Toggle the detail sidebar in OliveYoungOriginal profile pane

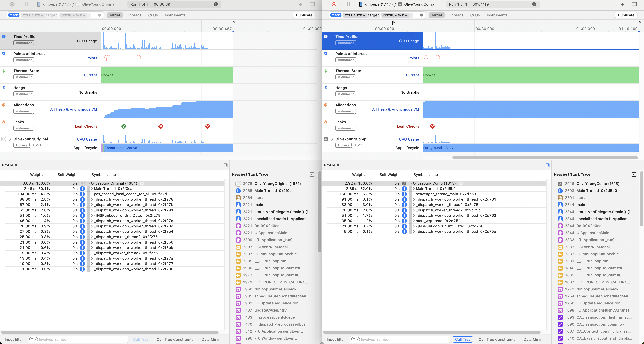[226, 165]
